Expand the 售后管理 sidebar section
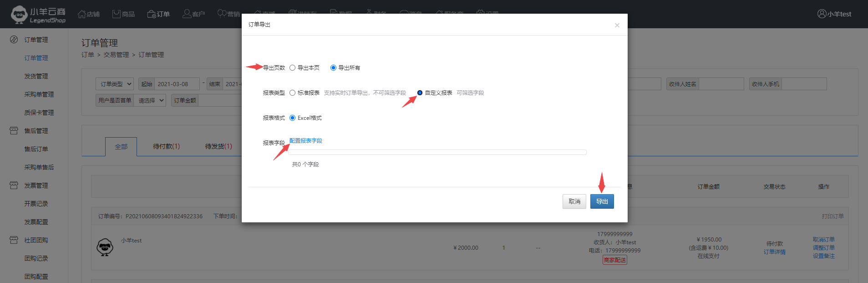This screenshot has width=868, height=283. 36,131
